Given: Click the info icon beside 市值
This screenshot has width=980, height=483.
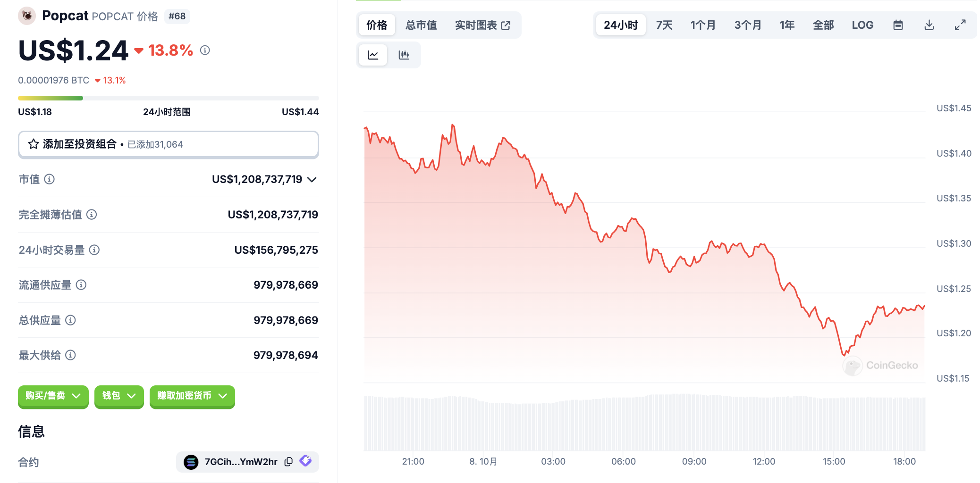Looking at the screenshot, I should 50,179.
